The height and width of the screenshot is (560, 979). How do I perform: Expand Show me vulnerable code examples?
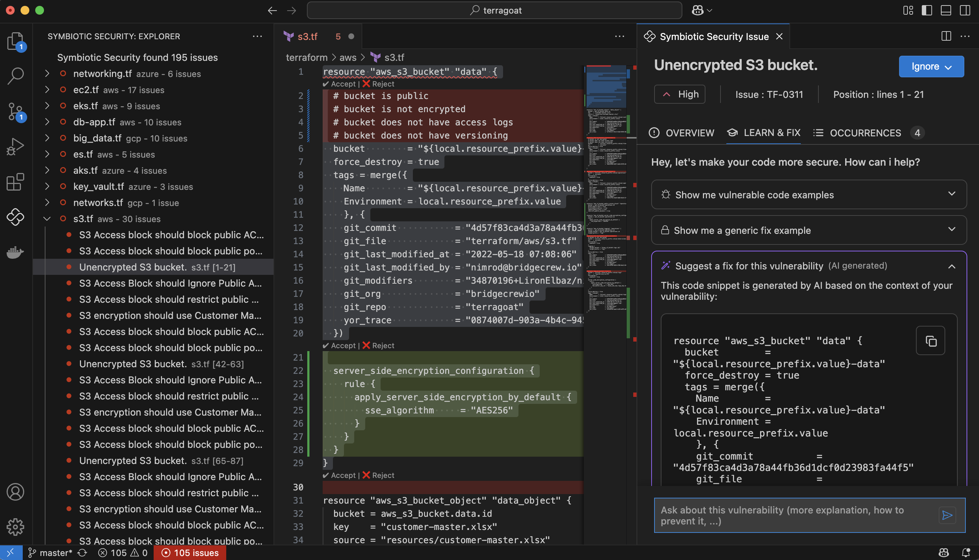(809, 195)
